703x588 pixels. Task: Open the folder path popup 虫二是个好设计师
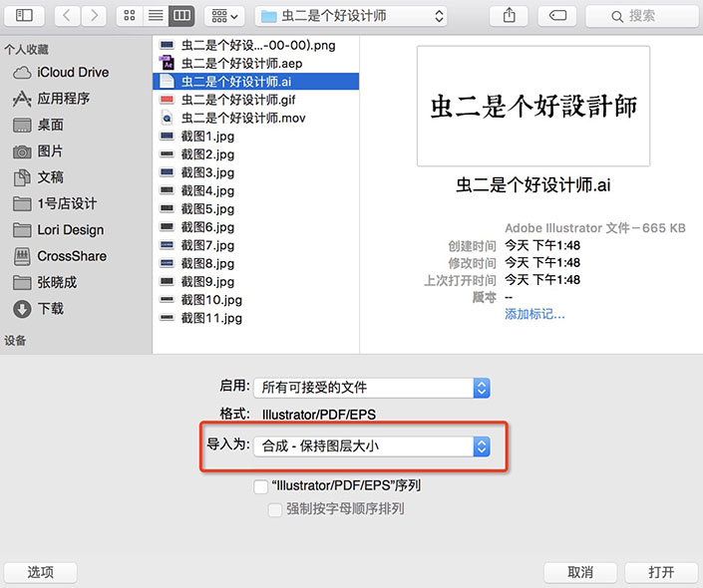coord(351,16)
